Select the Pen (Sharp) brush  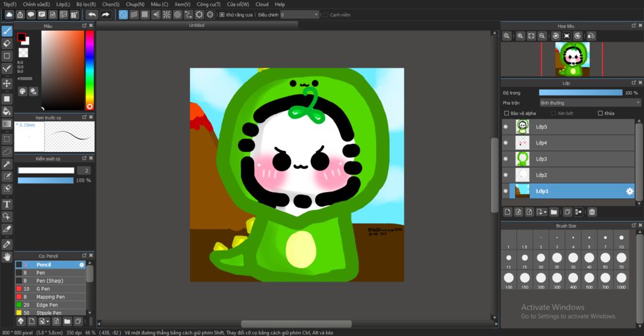[x=50, y=281]
